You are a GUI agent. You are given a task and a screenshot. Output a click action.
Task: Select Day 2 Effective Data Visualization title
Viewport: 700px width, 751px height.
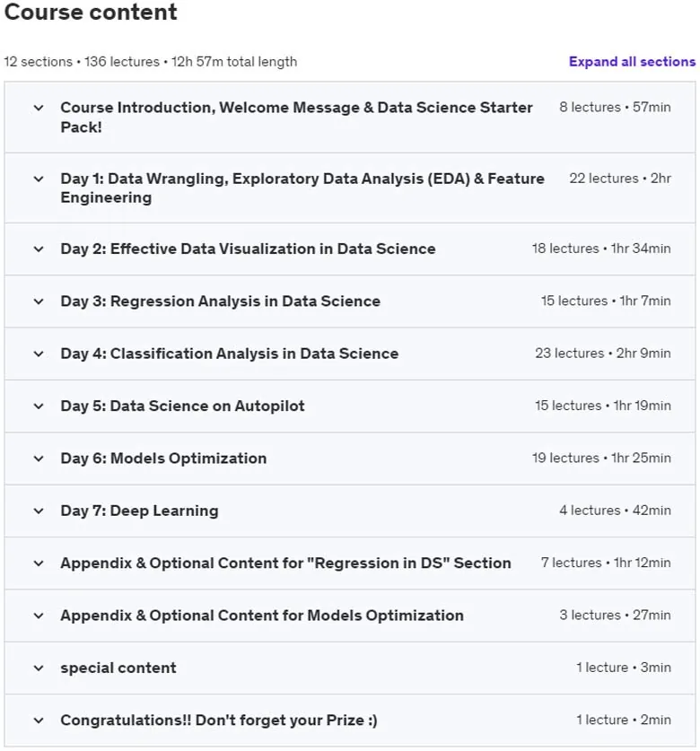coord(249,249)
